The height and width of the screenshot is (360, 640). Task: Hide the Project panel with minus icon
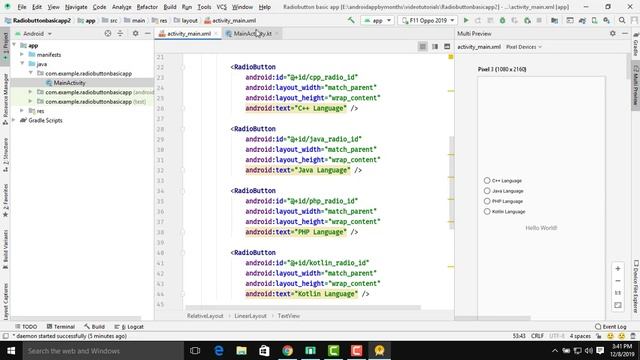tap(147, 33)
